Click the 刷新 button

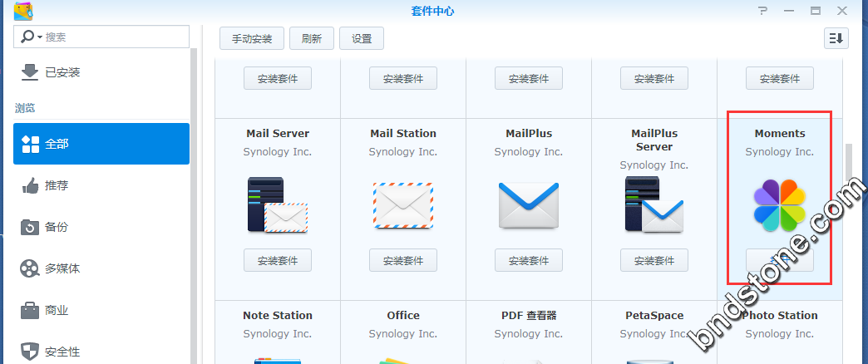point(312,39)
